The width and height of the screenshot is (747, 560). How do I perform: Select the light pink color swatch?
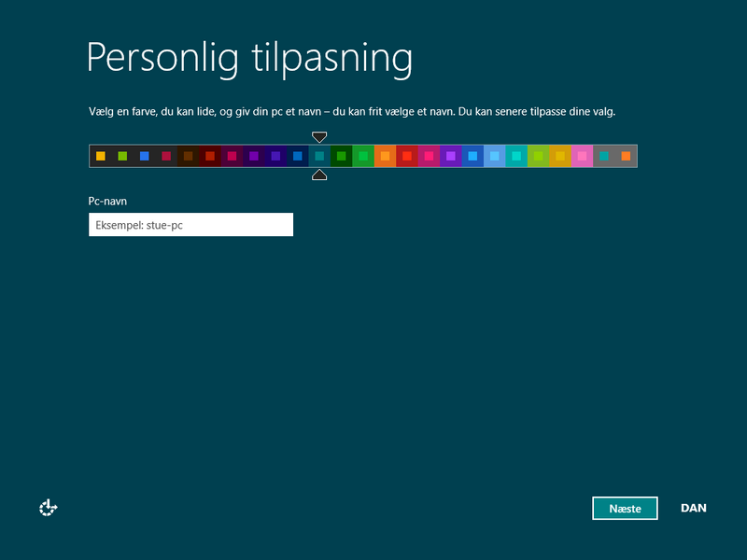click(583, 156)
